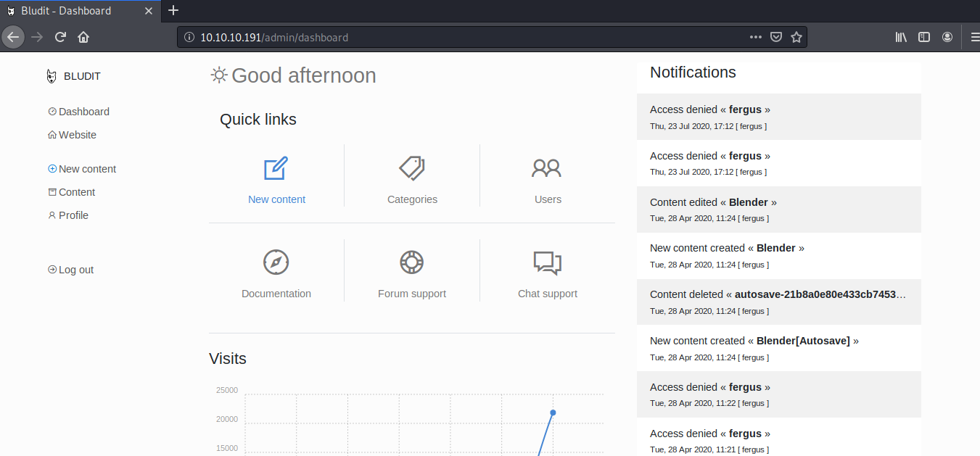Click the New content pencil icon
980x456 pixels.
276,169
